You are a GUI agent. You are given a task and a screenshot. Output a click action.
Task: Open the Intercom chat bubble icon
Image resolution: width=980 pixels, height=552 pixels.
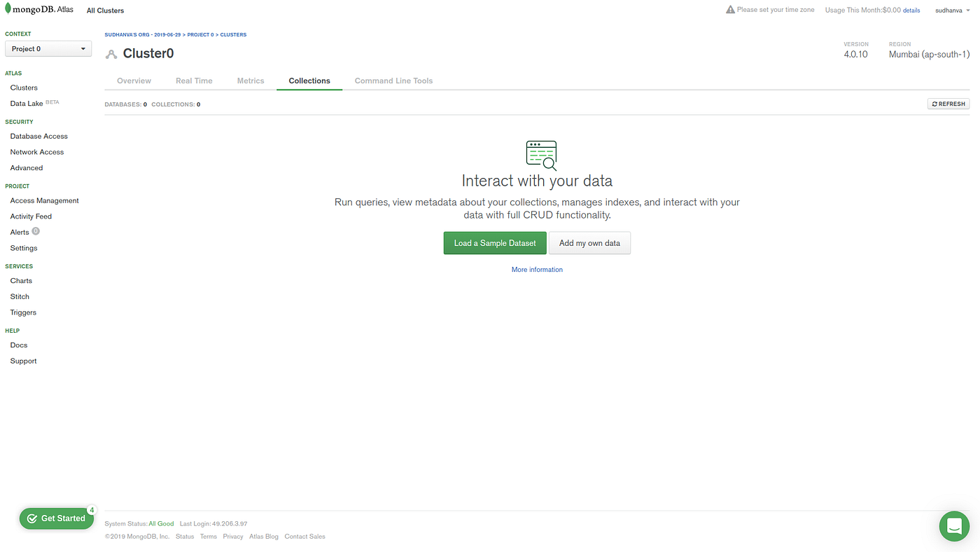point(953,525)
